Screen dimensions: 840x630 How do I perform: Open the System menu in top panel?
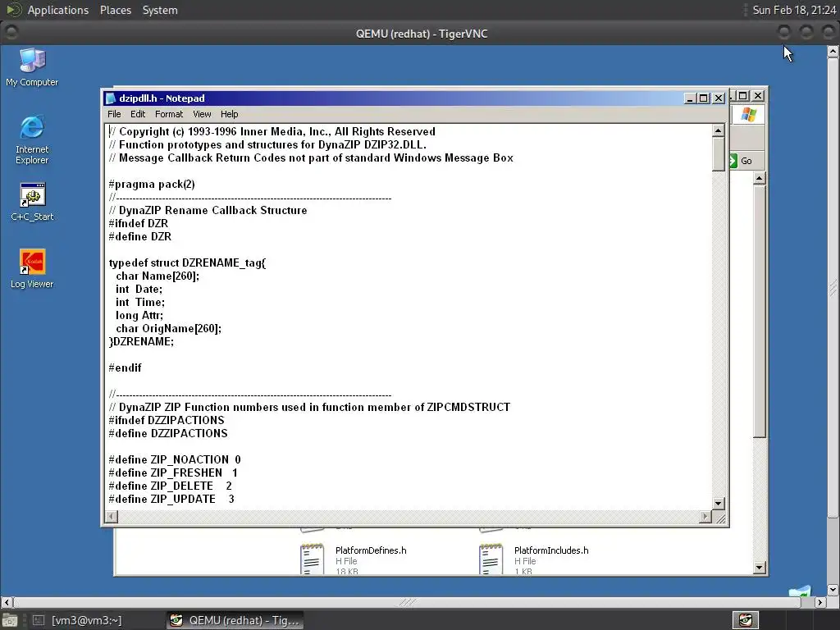tap(160, 10)
